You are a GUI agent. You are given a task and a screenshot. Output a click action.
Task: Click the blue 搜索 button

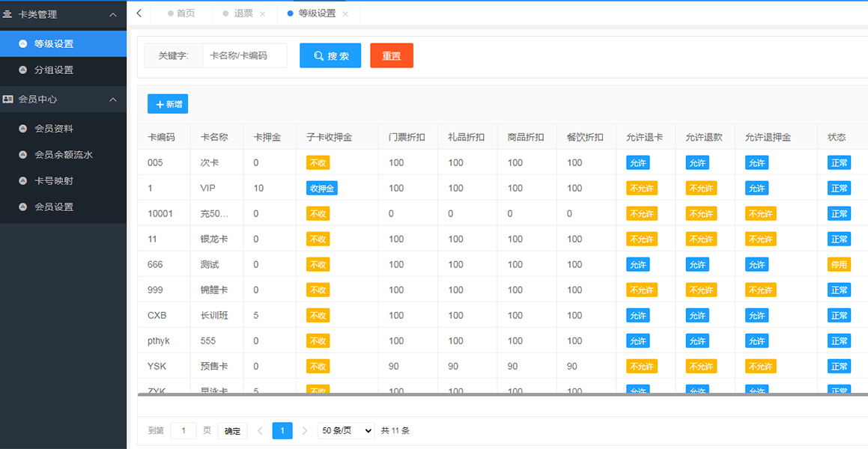pos(330,56)
